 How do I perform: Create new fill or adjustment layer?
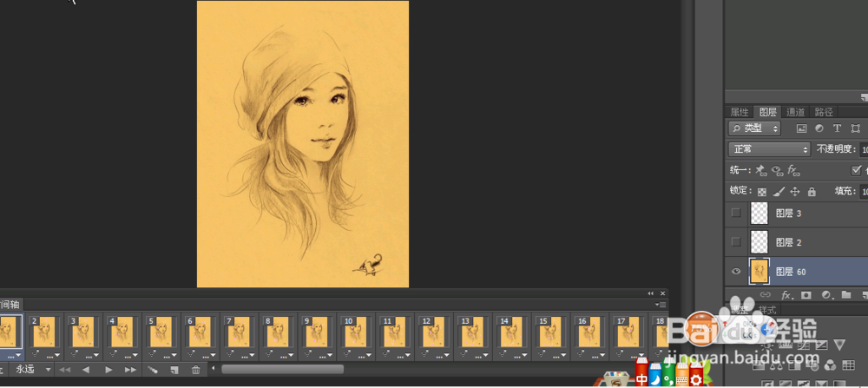click(x=826, y=294)
